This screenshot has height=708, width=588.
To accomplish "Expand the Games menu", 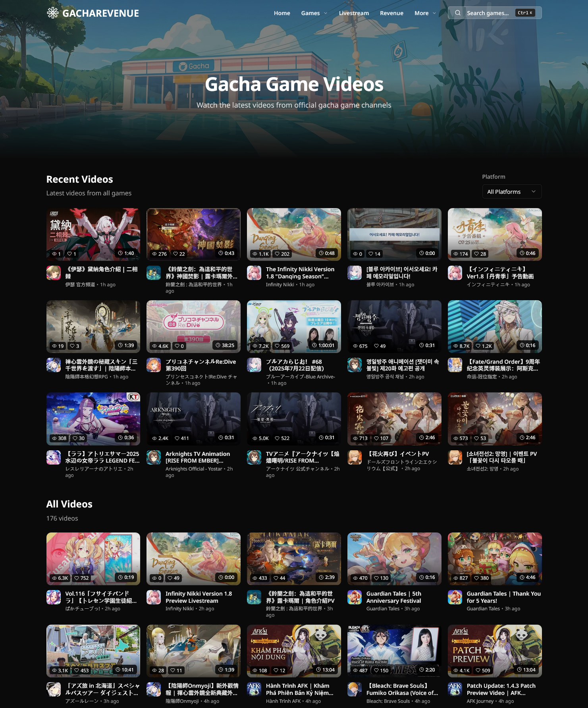I will 314,13.
